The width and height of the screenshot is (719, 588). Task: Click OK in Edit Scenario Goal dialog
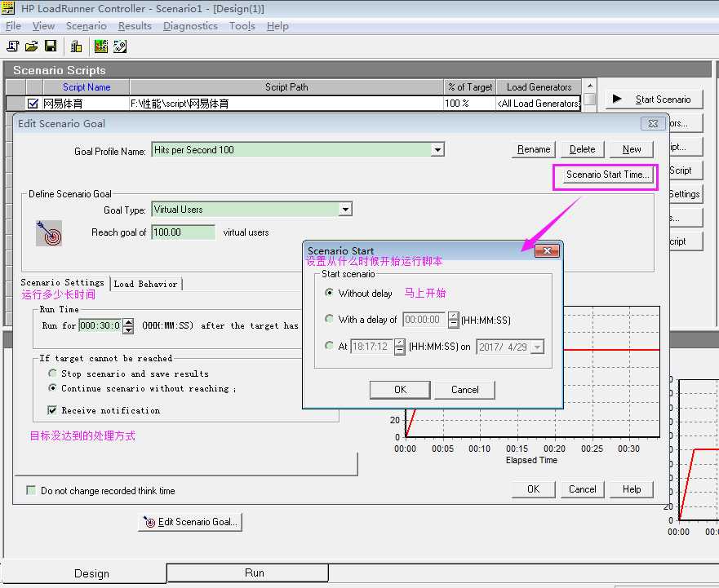(x=533, y=489)
